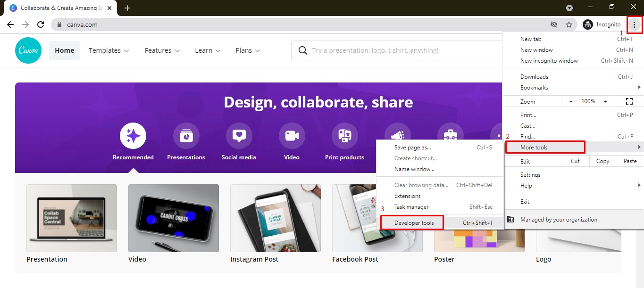This screenshot has width=644, height=288.
Task: Open Extensions from the menu
Action: point(408,196)
